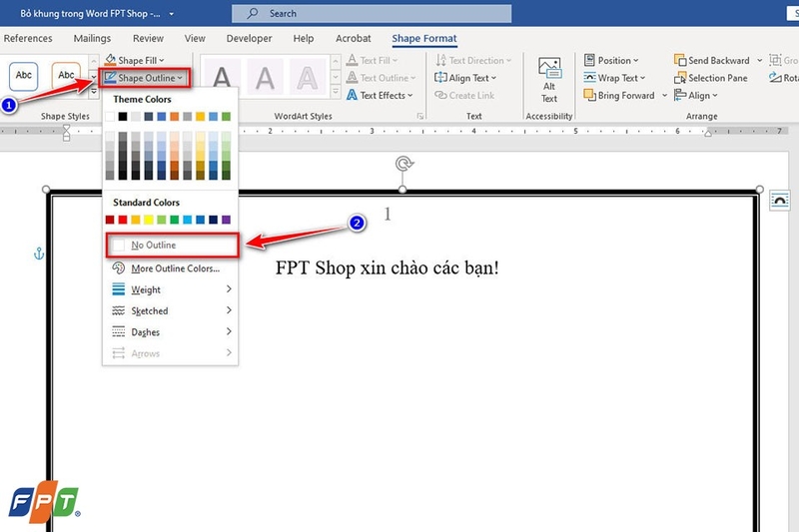This screenshot has width=799, height=532.
Task: Expand the Text Effects dropdown arrow
Action: pos(410,96)
